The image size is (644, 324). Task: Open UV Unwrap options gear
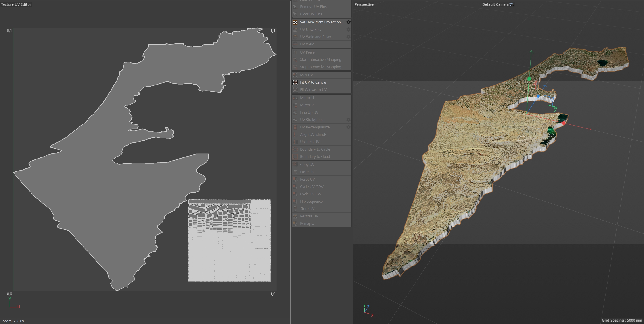pyautogui.click(x=348, y=29)
